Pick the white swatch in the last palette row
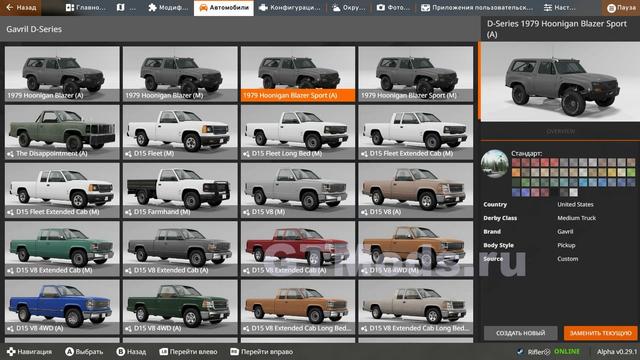Screen dimensions: 640x360 click(573, 192)
